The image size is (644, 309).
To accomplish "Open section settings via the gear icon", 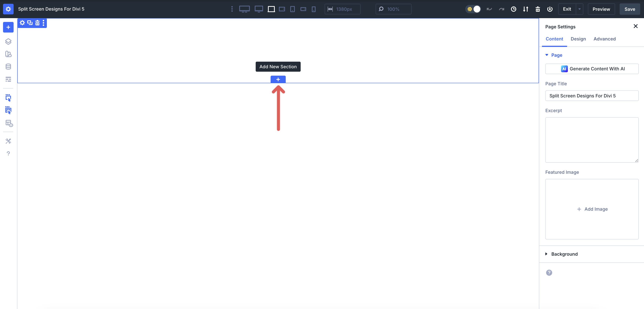I will point(22,23).
